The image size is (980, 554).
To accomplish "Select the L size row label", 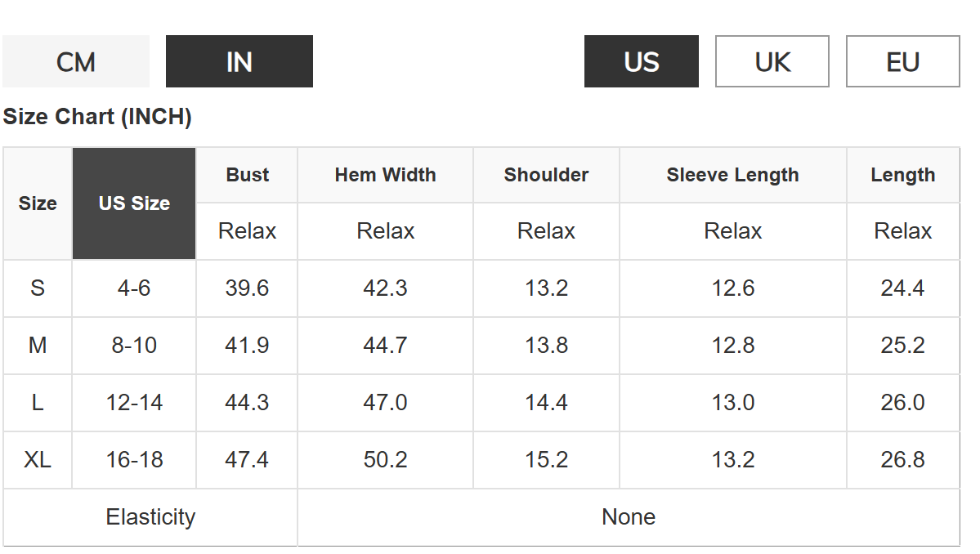I will tap(38, 403).
